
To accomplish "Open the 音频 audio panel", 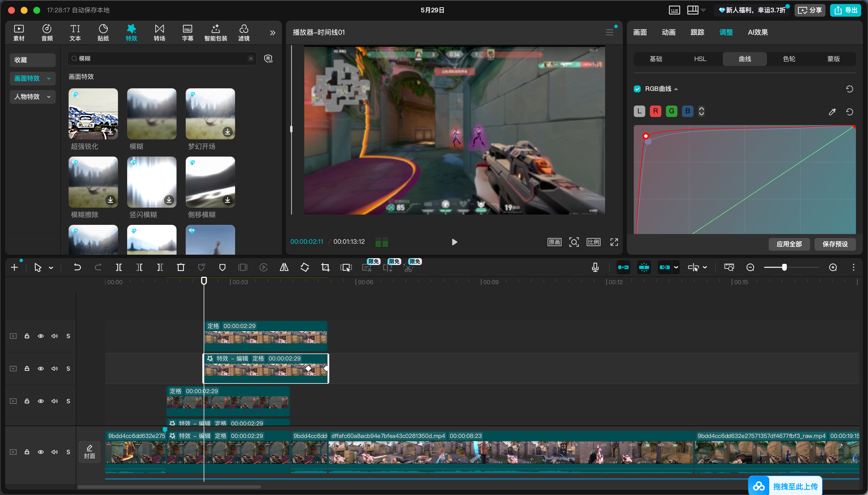I will coord(47,33).
